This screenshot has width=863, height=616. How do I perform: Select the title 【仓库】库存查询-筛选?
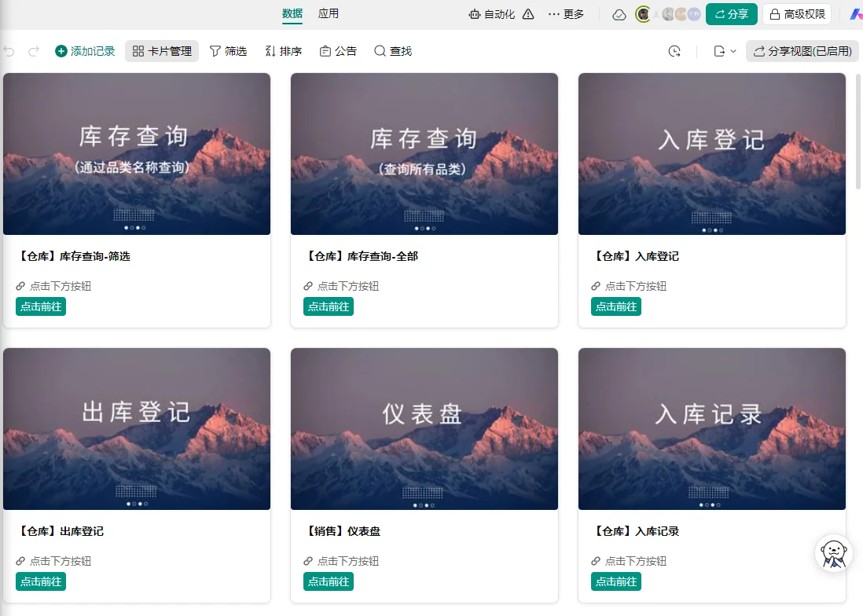click(x=74, y=256)
